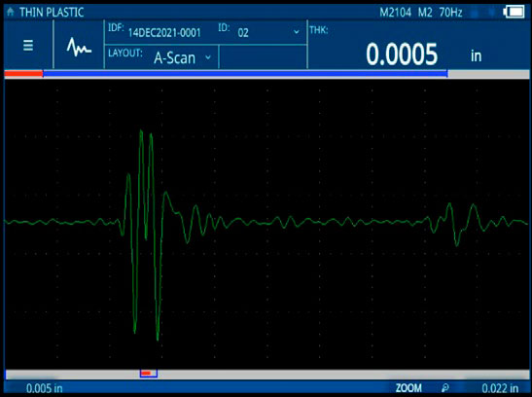
Task: Tap the ZOOM label in bottom bar
Action: pyautogui.click(x=408, y=388)
